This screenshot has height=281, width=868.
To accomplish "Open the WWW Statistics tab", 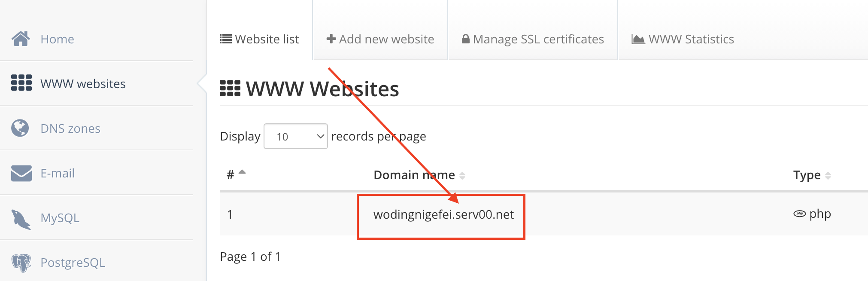I will click(x=683, y=39).
